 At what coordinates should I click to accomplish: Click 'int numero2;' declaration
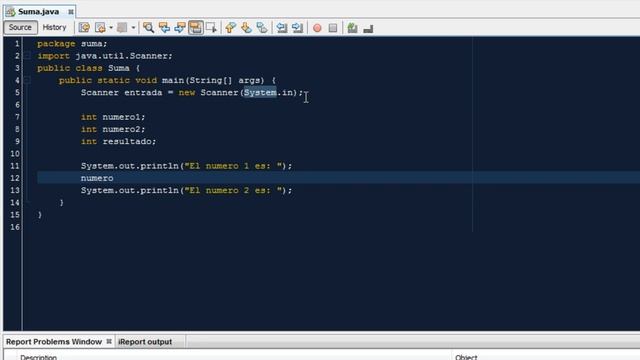pyautogui.click(x=113, y=129)
